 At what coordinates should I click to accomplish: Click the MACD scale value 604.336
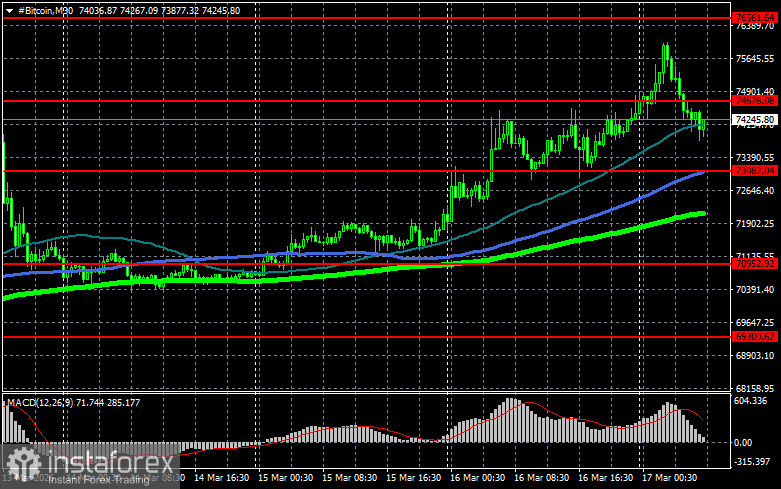click(750, 401)
